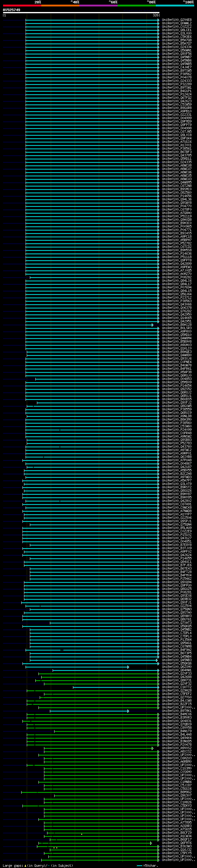Select the UniRef100_P14654 hit label
This screenshot has width=197, height=868.
(177, 386)
